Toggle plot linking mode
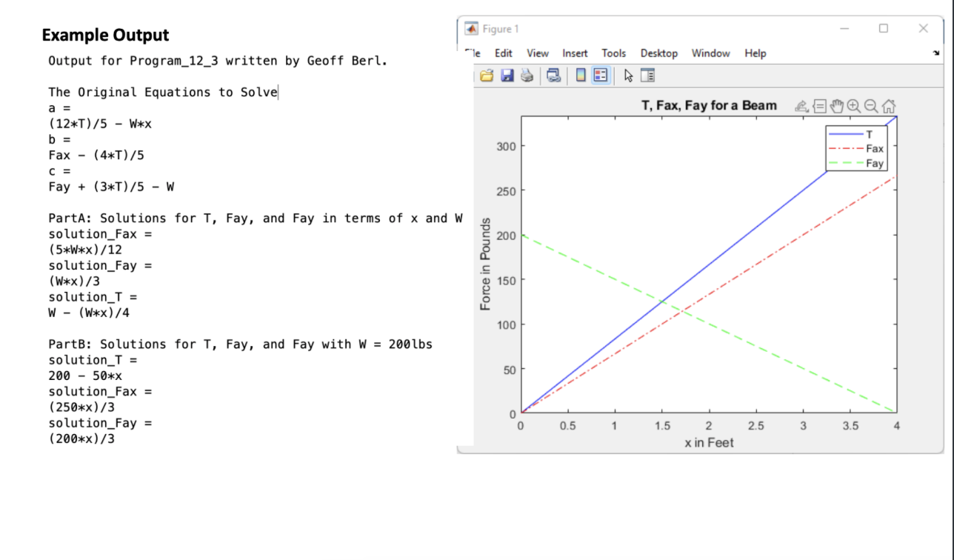 pyautogui.click(x=554, y=75)
